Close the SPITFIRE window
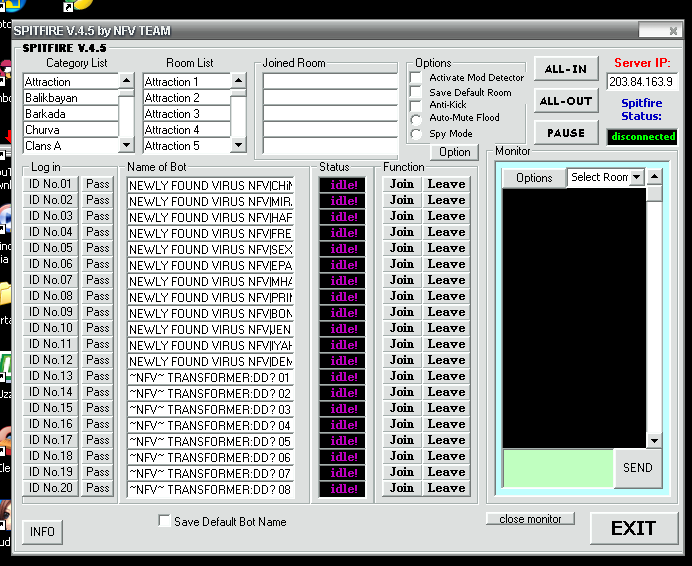The height and width of the screenshot is (566, 692). pyautogui.click(x=673, y=31)
